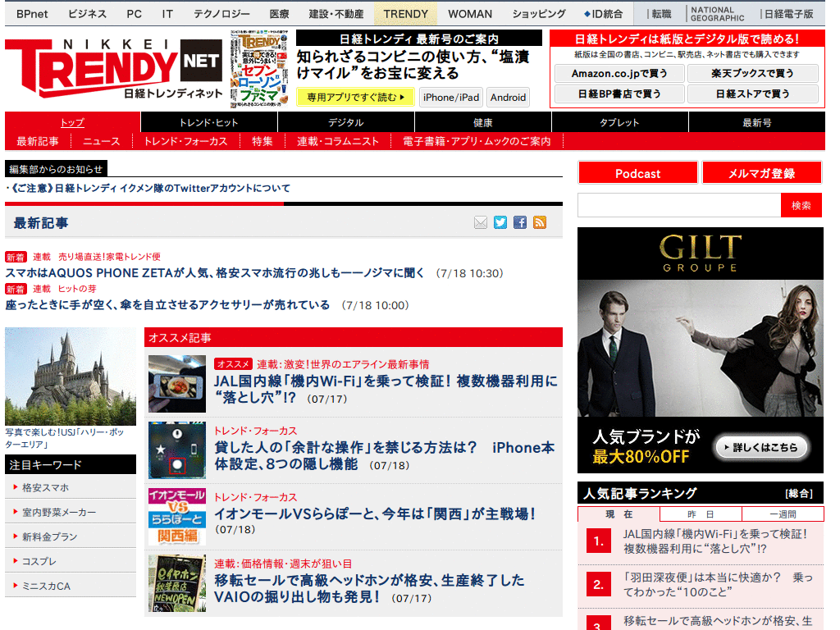Image resolution: width=840 pixels, height=630 pixels.
Task: Open the イオンモール 関西編 thumbnail
Action: tap(177, 517)
